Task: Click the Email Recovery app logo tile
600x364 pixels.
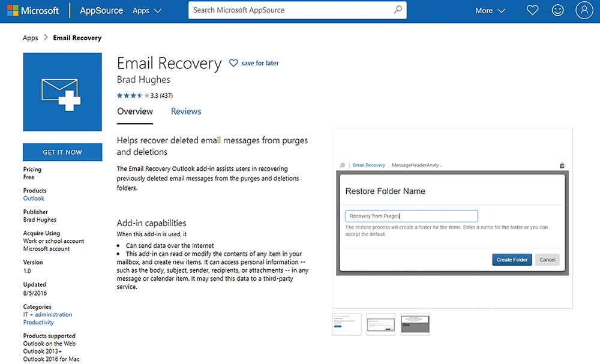Action: tap(62, 92)
